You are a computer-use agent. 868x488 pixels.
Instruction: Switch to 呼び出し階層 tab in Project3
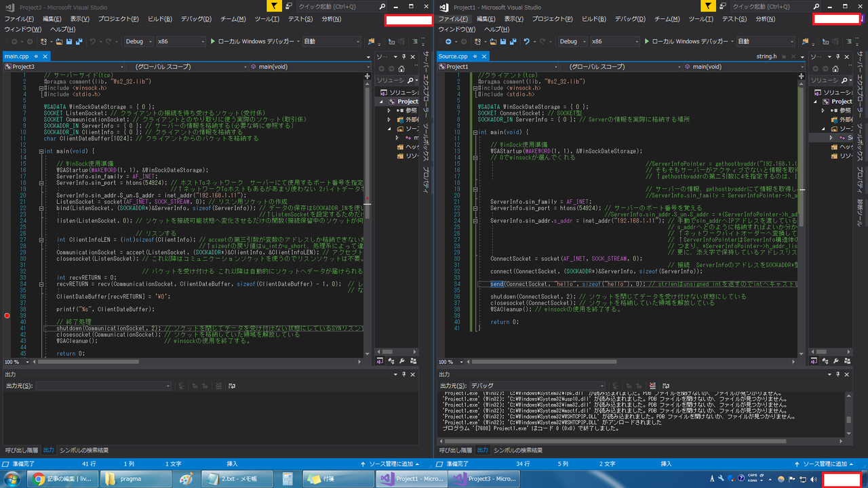pos(22,450)
